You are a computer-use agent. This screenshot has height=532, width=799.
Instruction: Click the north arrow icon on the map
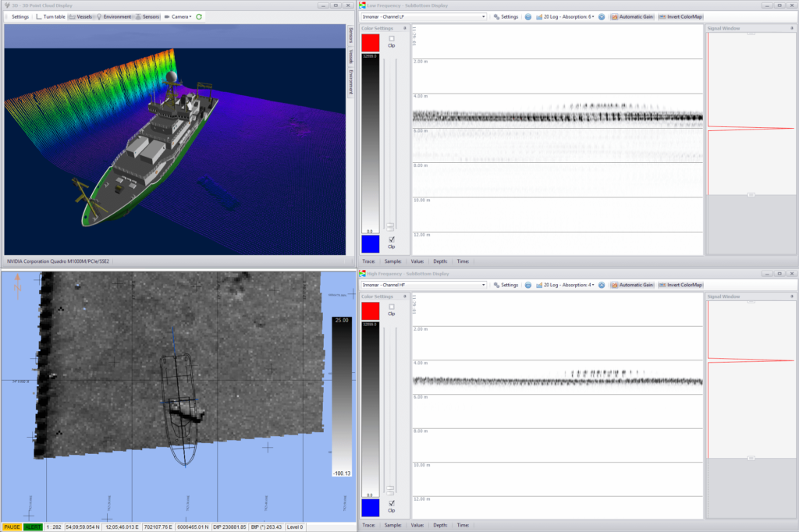click(x=17, y=286)
